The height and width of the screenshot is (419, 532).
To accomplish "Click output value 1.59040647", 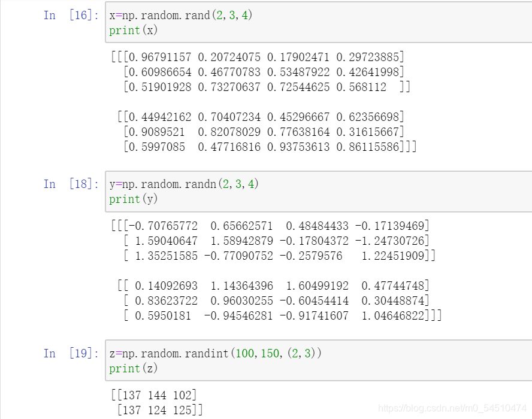I will [167, 241].
